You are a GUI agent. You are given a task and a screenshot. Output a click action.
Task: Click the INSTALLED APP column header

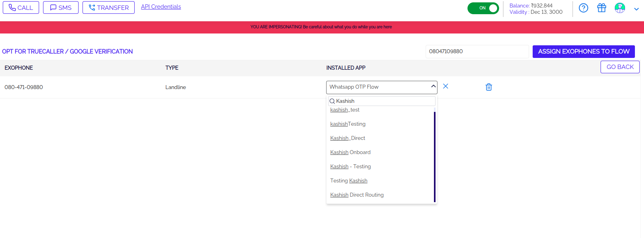(346, 68)
